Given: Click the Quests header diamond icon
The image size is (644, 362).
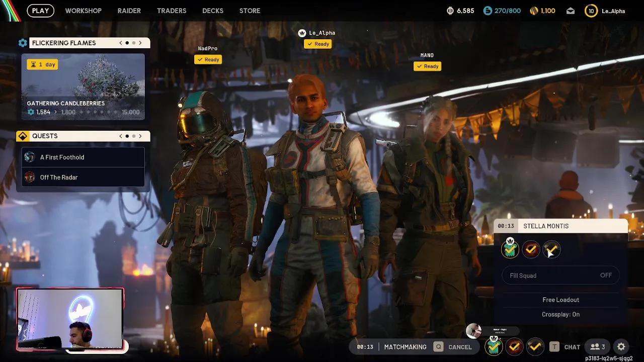Looking at the screenshot, I should (23, 136).
